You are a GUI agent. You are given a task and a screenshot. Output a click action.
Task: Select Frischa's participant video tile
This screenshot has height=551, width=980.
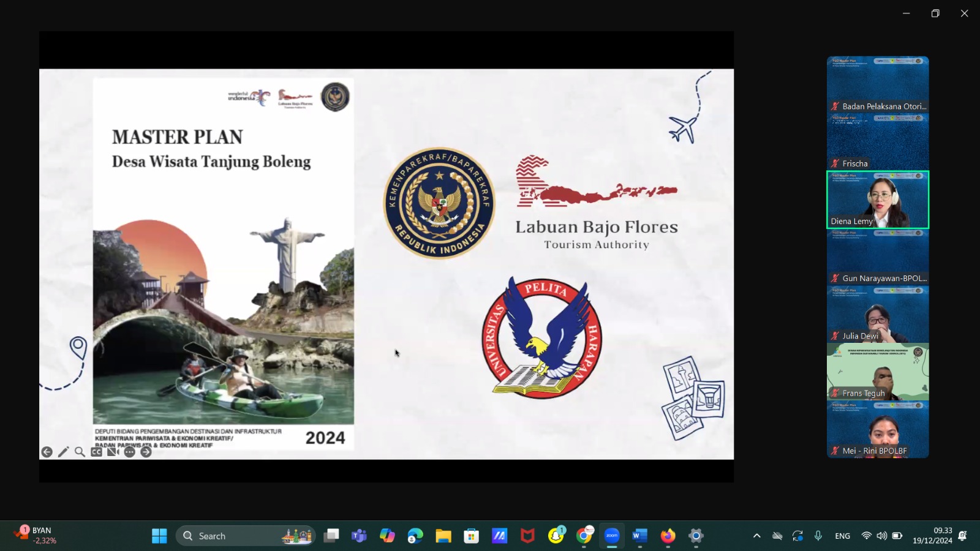click(878, 142)
